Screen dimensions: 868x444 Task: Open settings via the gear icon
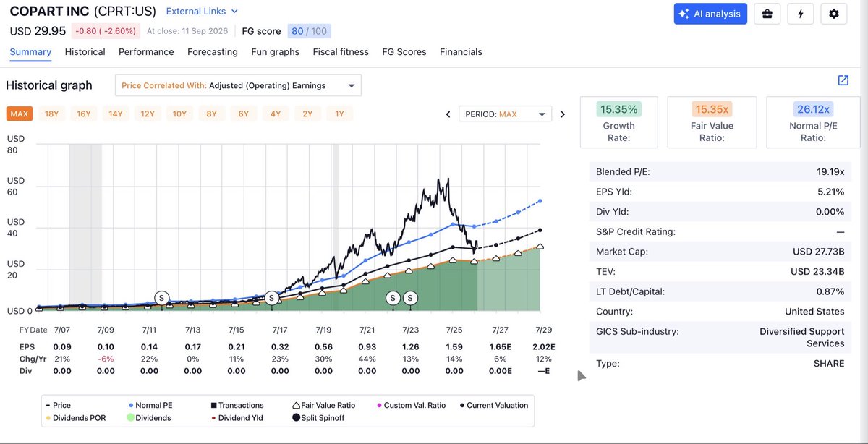(833, 14)
